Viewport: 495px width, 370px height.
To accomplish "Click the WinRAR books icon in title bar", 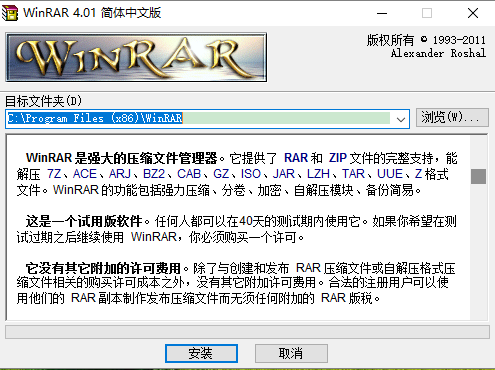I will [x=10, y=13].
